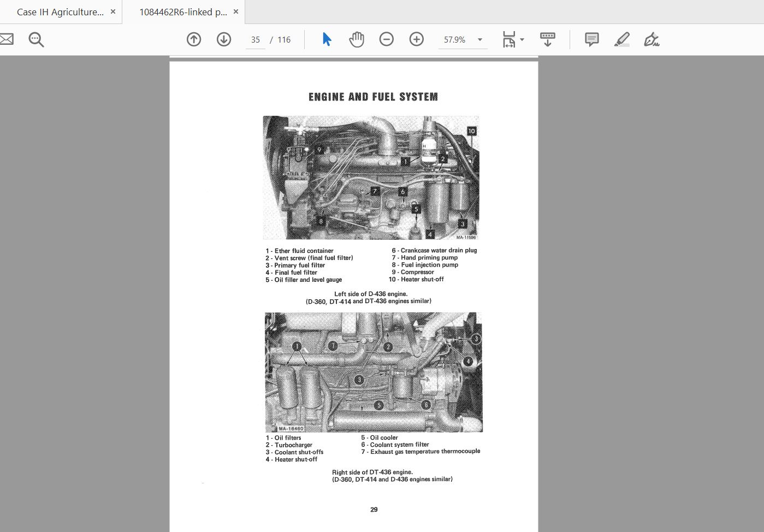Image resolution: width=764 pixels, height=532 pixels.
Task: Click the page number 29 at bottom
Action: tap(374, 509)
